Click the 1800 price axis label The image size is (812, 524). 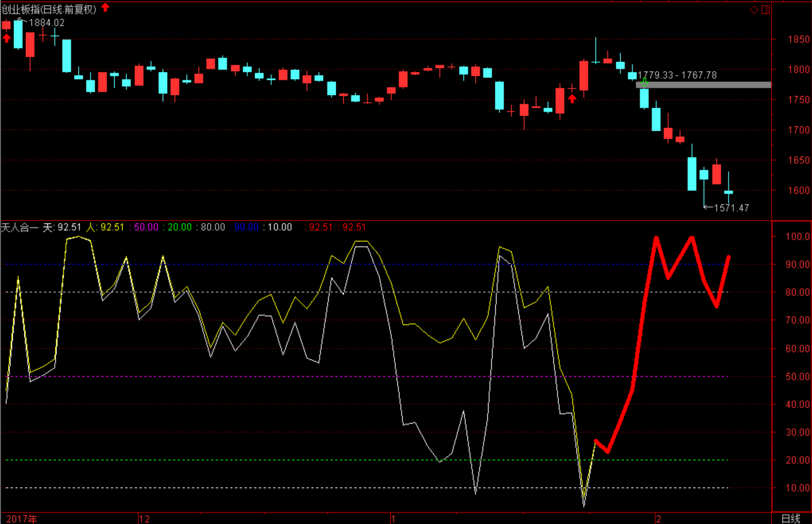tap(799, 69)
